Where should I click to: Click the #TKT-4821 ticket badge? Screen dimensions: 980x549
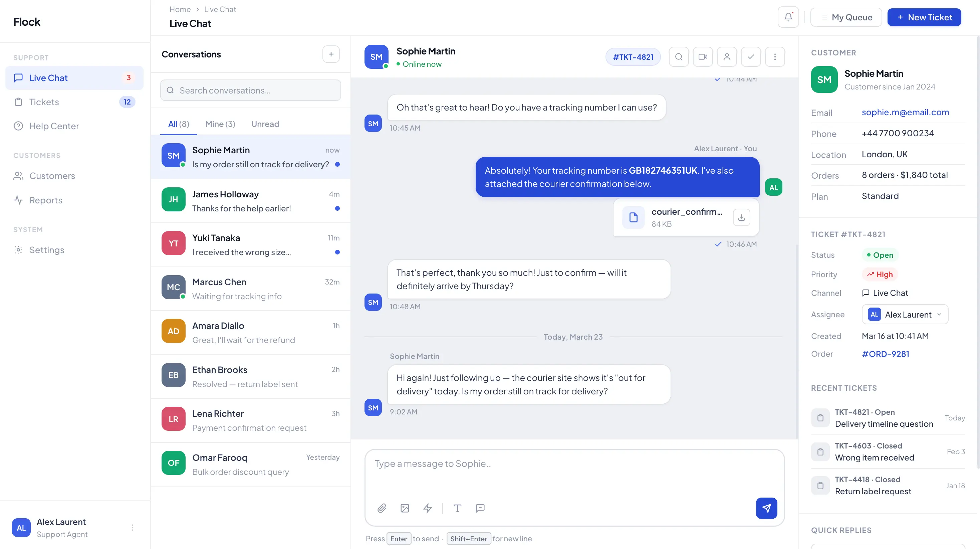633,57
